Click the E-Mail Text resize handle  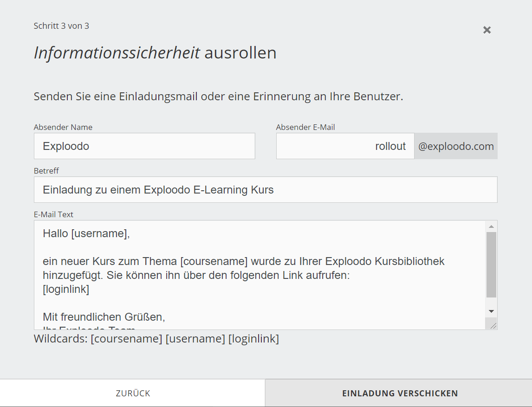[493, 326]
